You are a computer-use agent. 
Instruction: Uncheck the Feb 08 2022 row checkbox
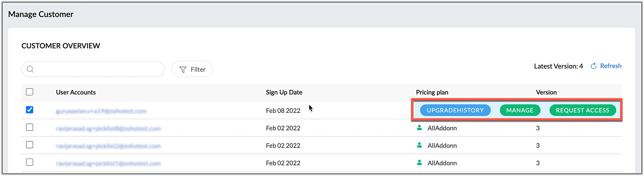pyautogui.click(x=30, y=110)
